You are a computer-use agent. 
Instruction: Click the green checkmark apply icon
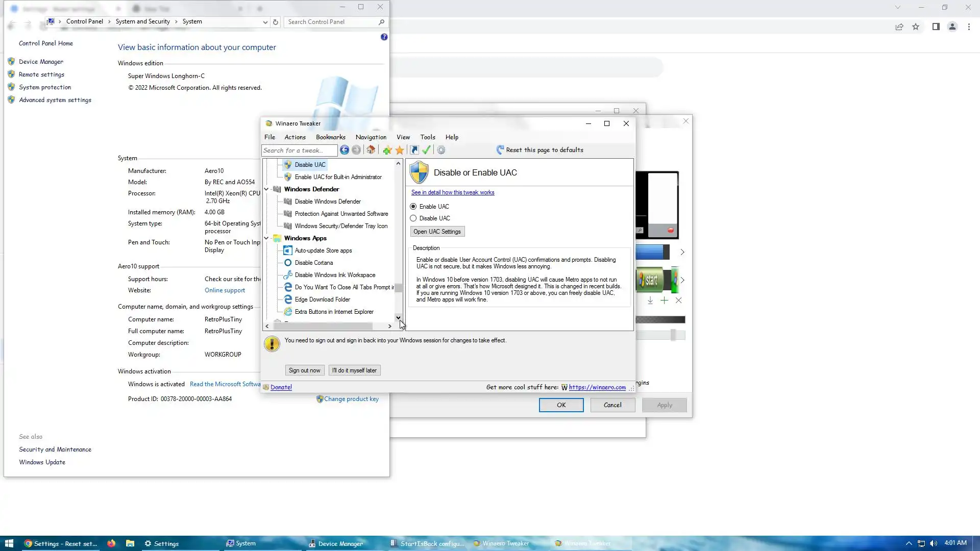coord(426,150)
